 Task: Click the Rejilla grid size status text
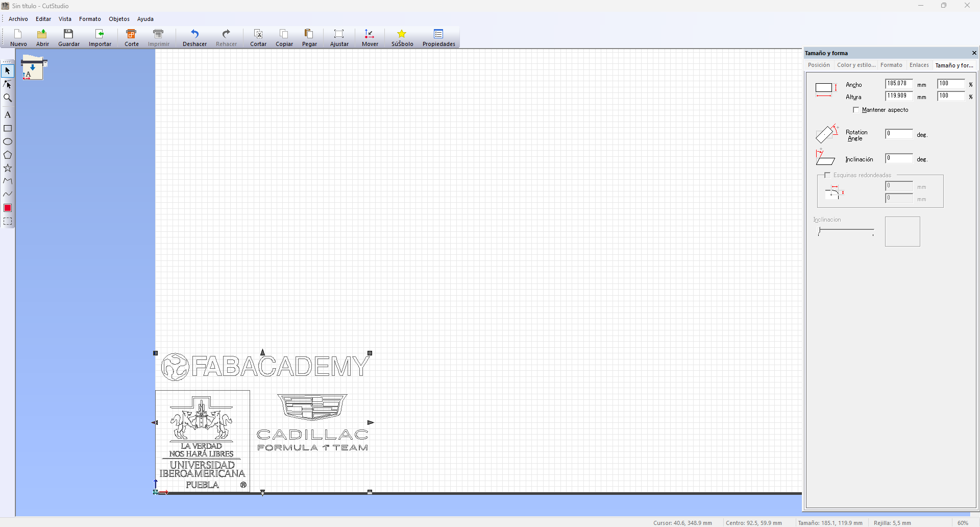892,523
